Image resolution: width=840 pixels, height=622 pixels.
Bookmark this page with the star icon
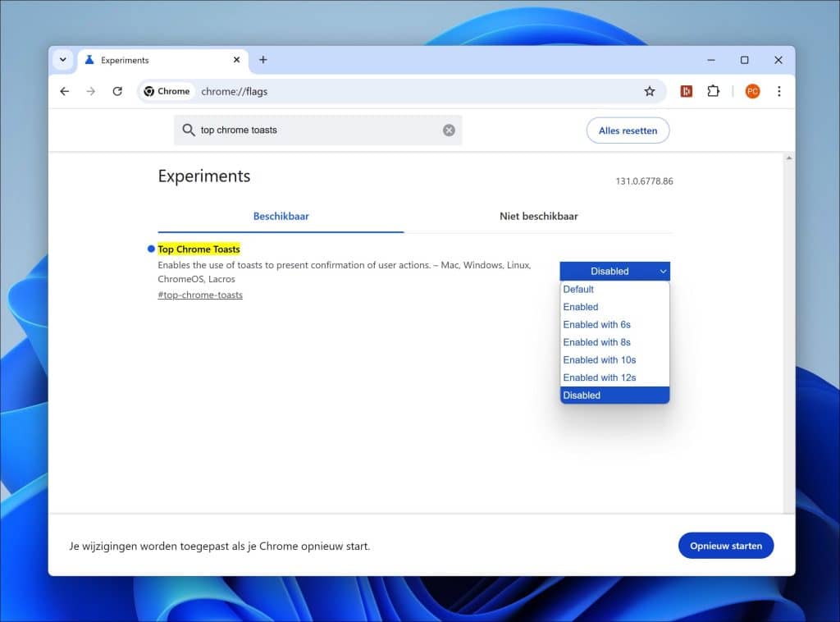pyautogui.click(x=650, y=91)
